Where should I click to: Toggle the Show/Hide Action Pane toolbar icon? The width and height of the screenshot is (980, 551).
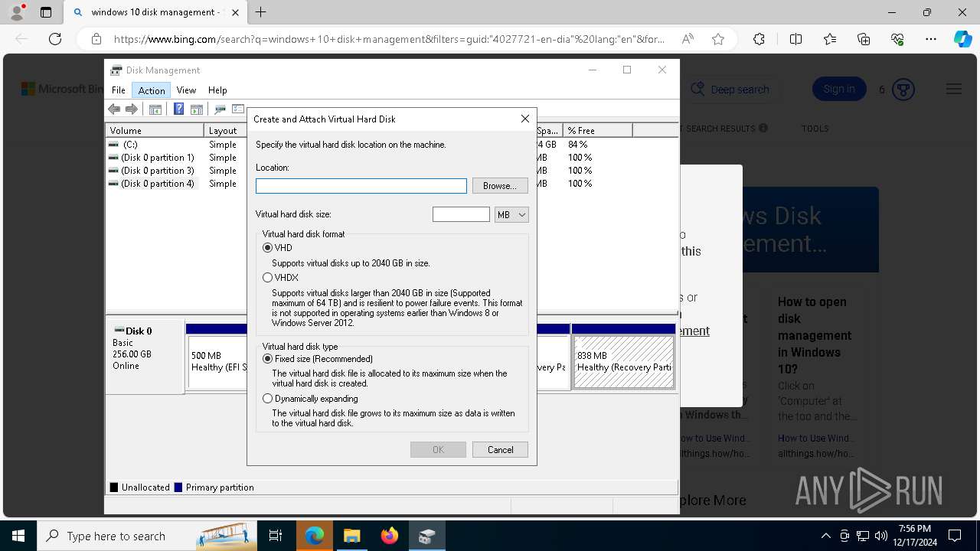pos(197,109)
